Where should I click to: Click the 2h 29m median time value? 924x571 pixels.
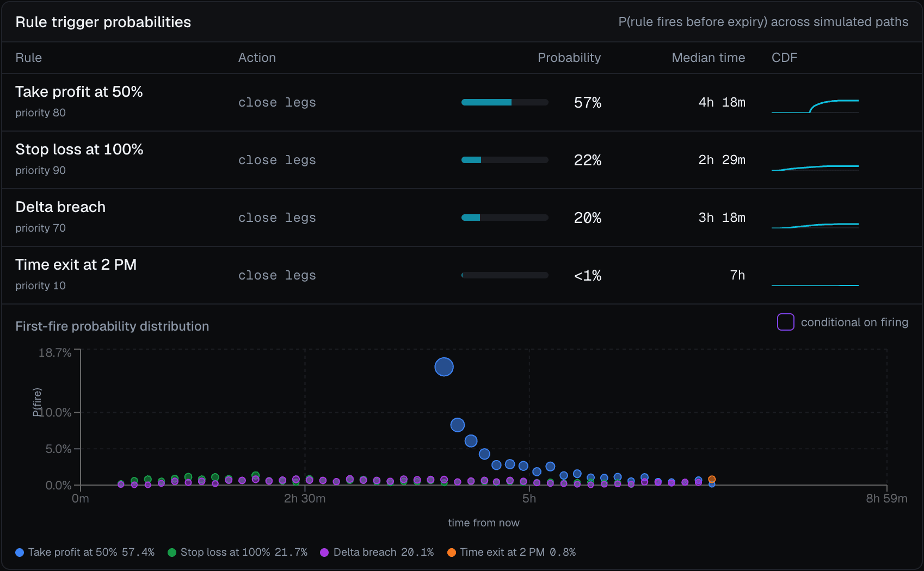[722, 160]
